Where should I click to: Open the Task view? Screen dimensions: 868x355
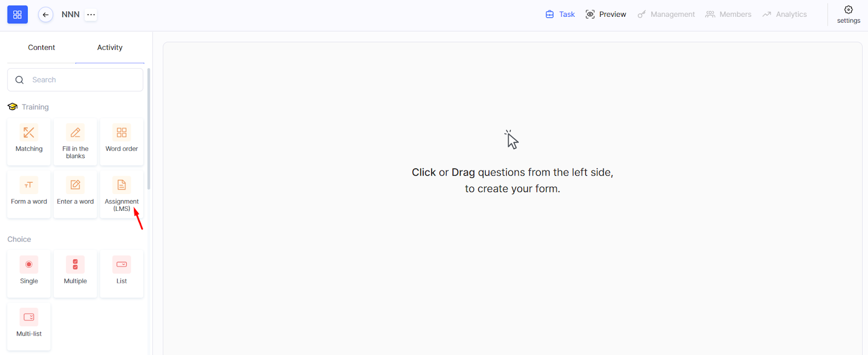(x=560, y=15)
